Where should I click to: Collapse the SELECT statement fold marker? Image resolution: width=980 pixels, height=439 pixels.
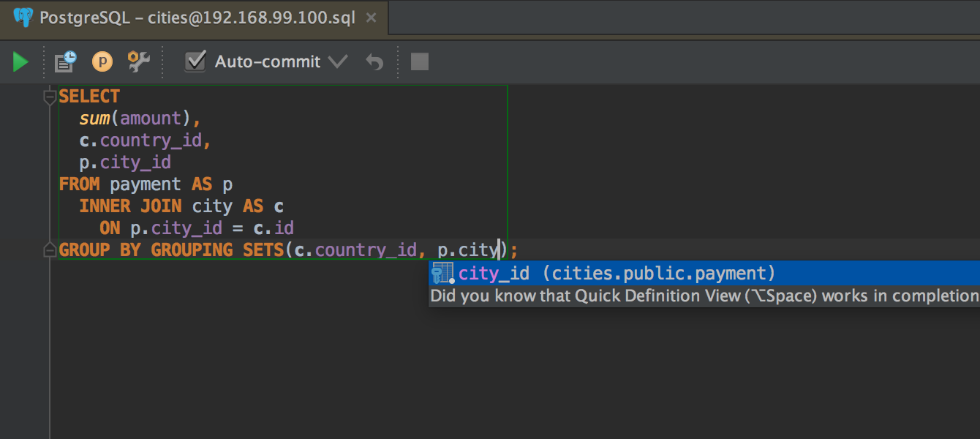[x=50, y=97]
